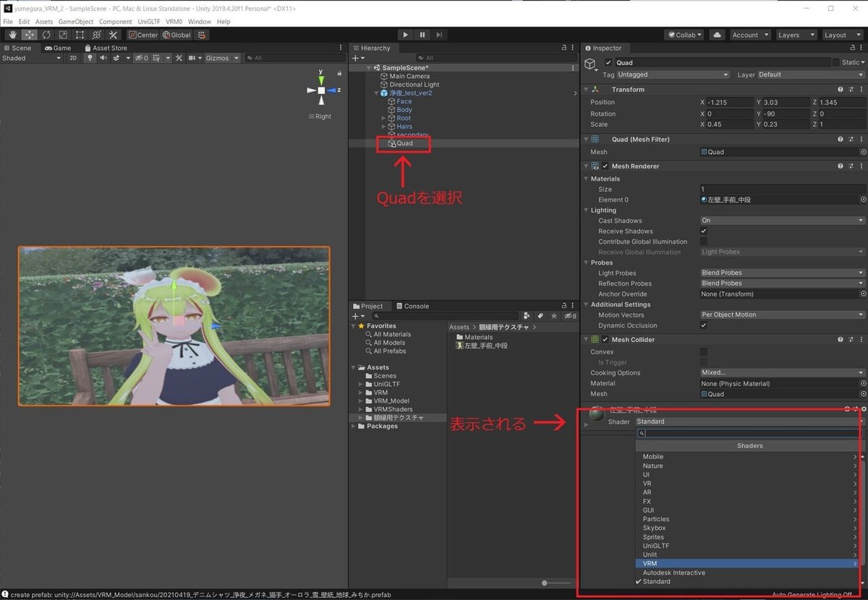
Task: Toggle Convex checkbox
Action: click(704, 352)
